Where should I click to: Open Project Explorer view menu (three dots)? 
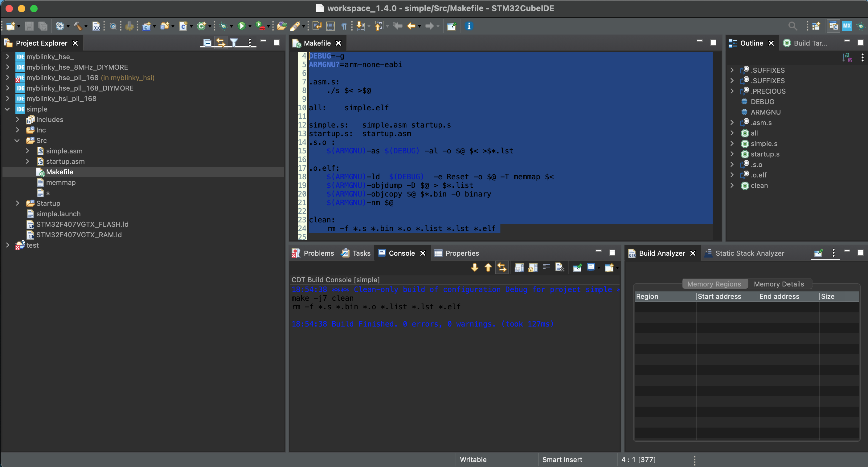tap(250, 43)
